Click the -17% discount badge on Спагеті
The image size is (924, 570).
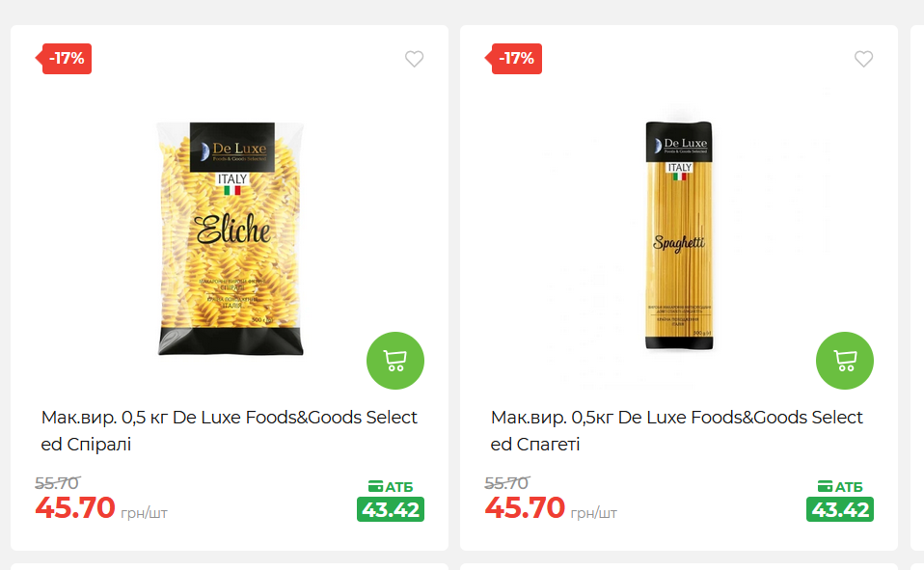[x=513, y=59]
